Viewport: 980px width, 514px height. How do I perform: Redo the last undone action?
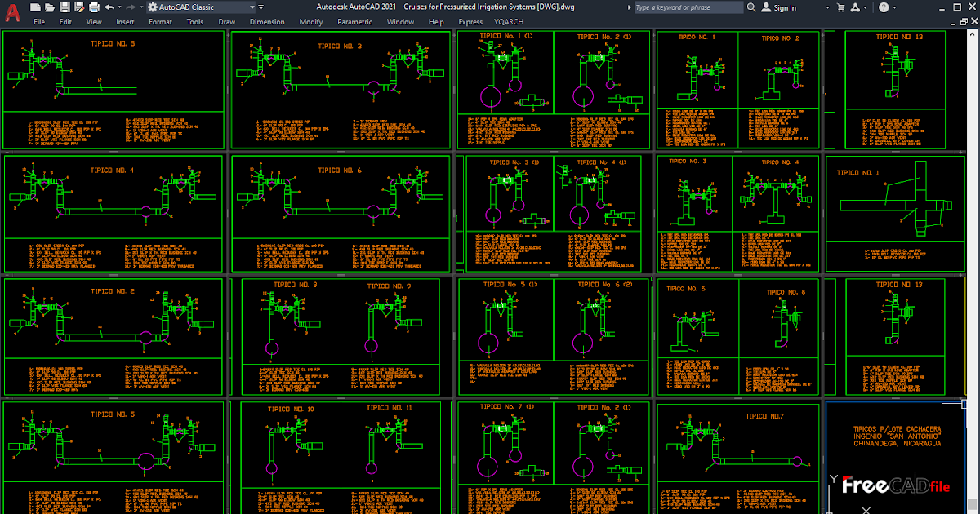click(x=130, y=7)
